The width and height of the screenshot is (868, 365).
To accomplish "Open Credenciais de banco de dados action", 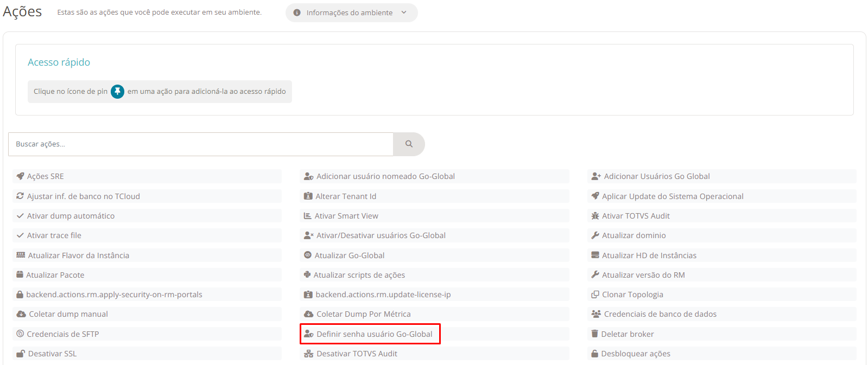I will 721,314.
